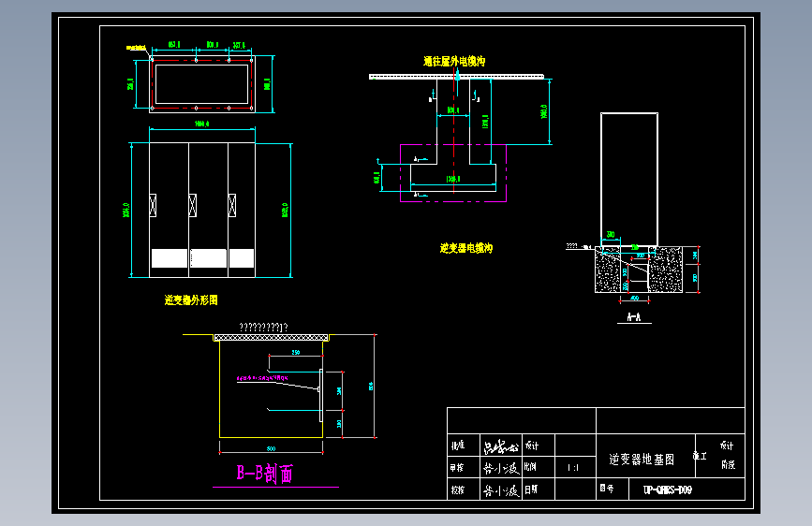Select the 250 dimension in B-B section
The image size is (812, 526).
click(296, 352)
